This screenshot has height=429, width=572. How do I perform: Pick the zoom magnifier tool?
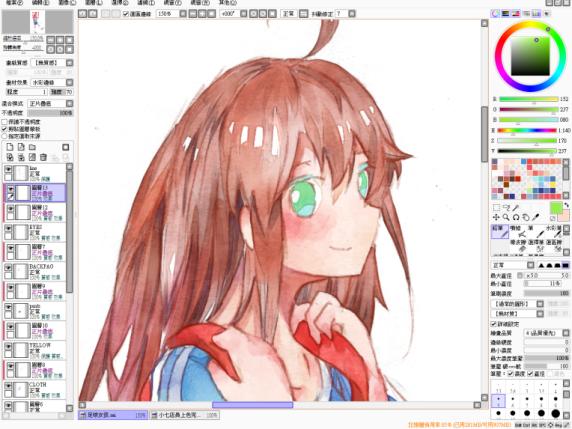click(506, 217)
